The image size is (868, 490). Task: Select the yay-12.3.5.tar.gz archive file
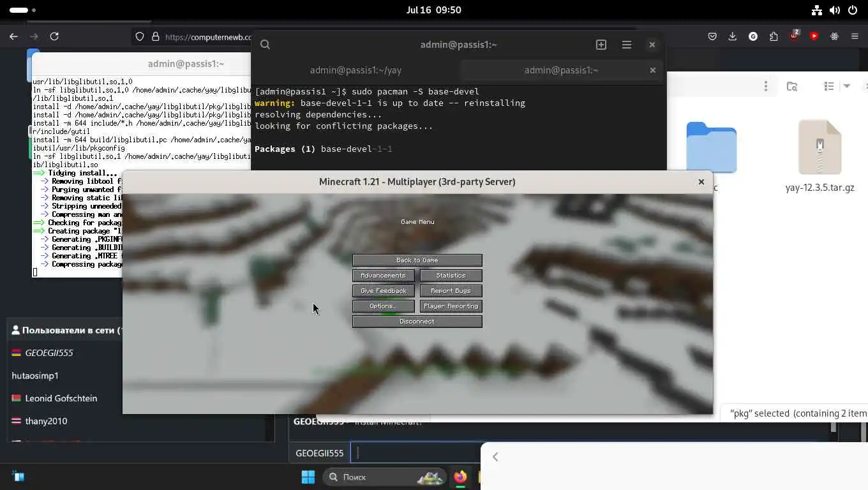[819, 156]
